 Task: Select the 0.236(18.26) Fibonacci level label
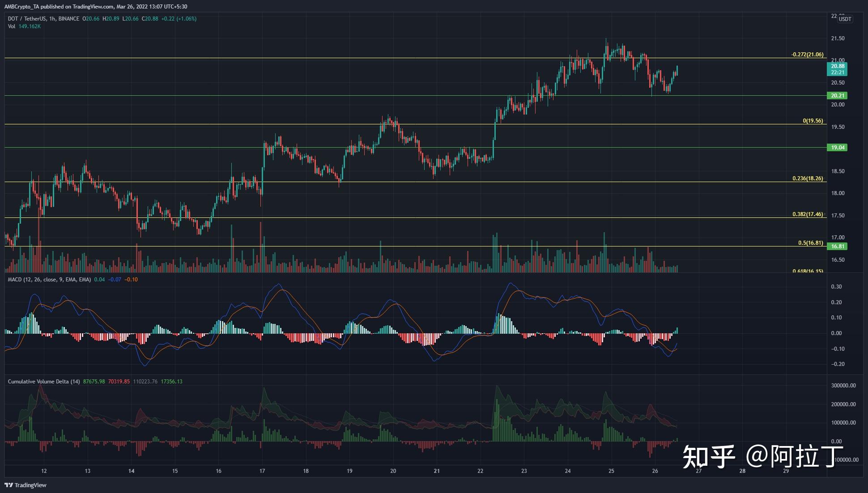(x=807, y=178)
